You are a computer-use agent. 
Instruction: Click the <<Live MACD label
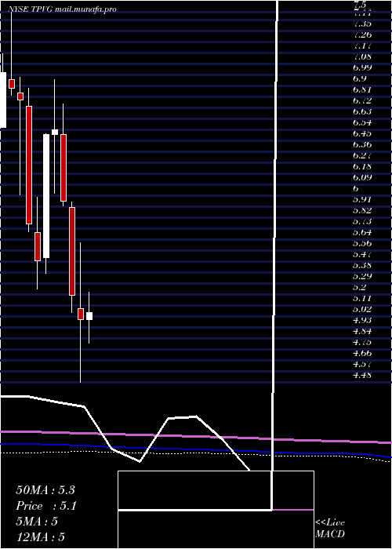pyautogui.click(x=330, y=529)
